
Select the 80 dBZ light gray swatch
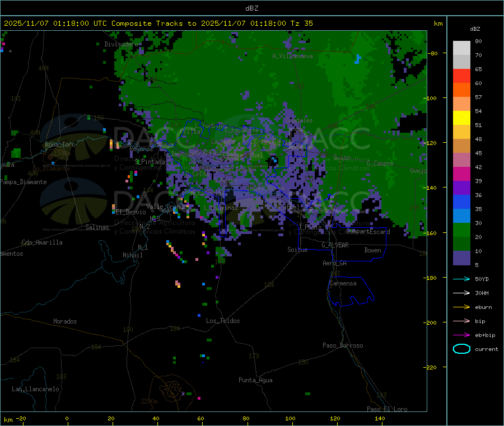point(461,48)
